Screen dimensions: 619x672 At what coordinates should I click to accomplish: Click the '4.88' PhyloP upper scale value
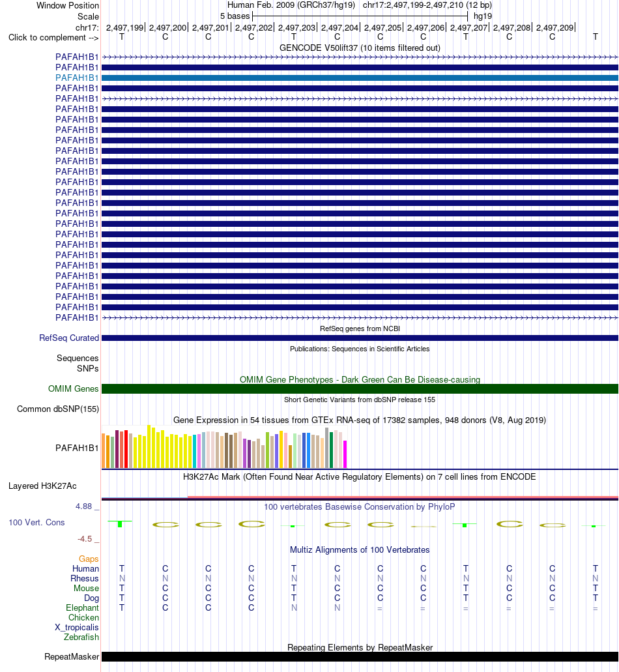[x=84, y=506]
